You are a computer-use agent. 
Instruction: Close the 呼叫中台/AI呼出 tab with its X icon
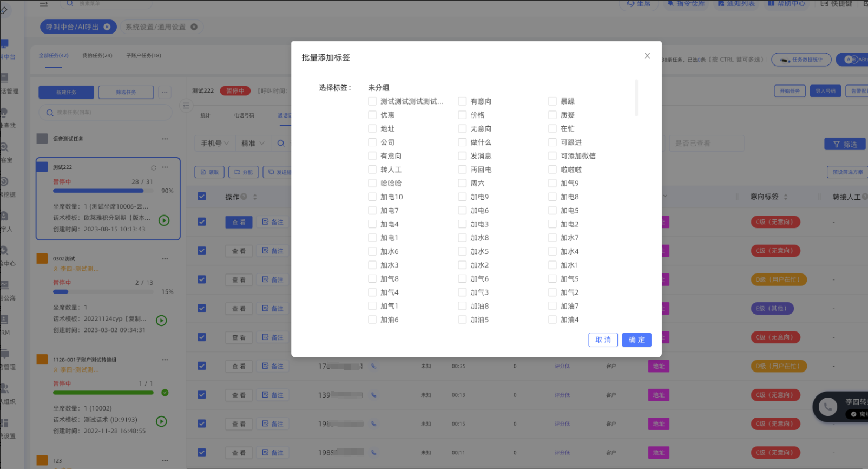pyautogui.click(x=107, y=27)
